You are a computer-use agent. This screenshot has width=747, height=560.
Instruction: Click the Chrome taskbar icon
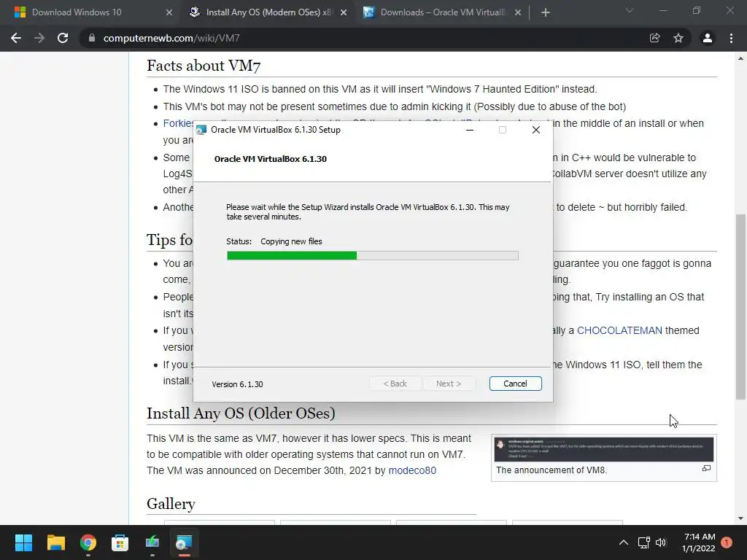(x=88, y=542)
